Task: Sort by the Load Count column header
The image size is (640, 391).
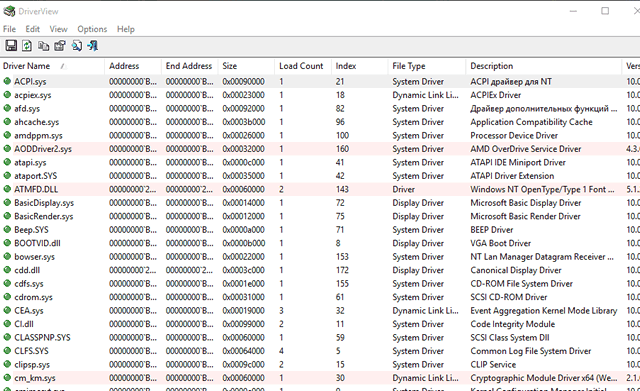Action: [x=304, y=66]
